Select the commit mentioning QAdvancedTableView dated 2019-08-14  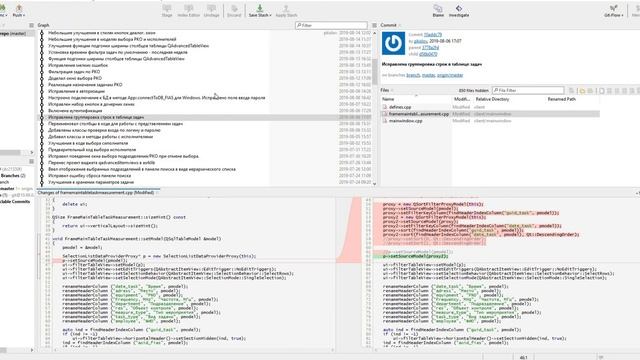[x=205, y=46]
